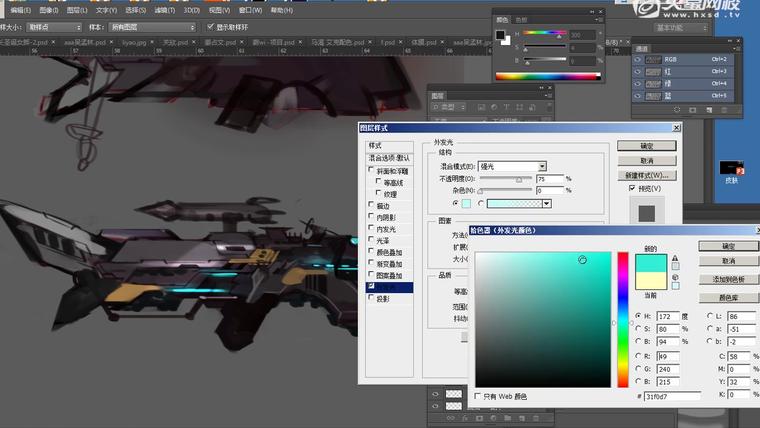Toggle the 预览 preview checkbox
This screenshot has width=760, height=428.
tap(632, 188)
